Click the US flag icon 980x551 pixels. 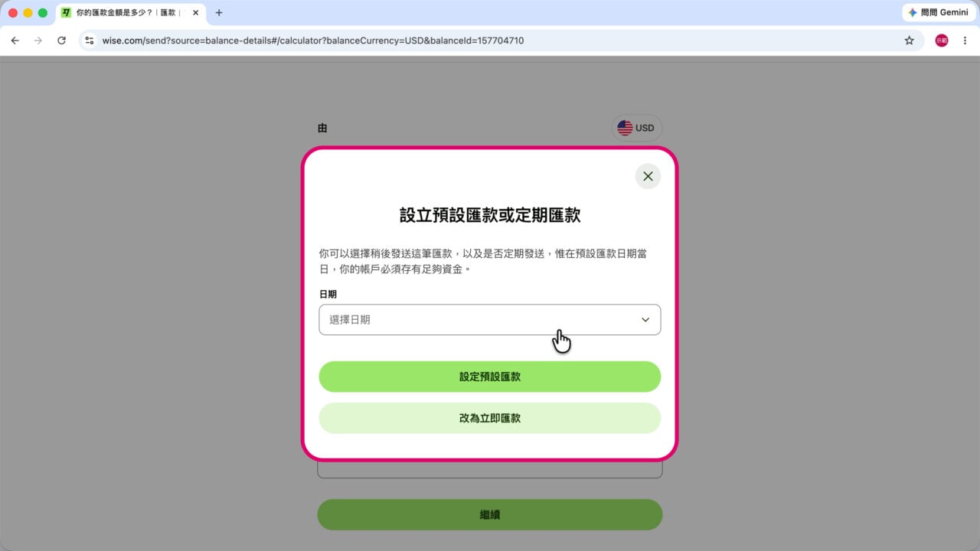pos(625,128)
